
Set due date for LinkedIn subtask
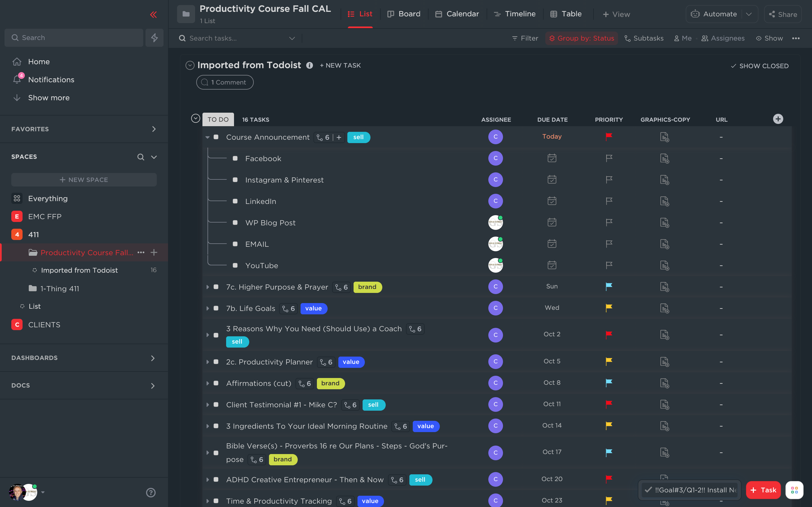(551, 201)
